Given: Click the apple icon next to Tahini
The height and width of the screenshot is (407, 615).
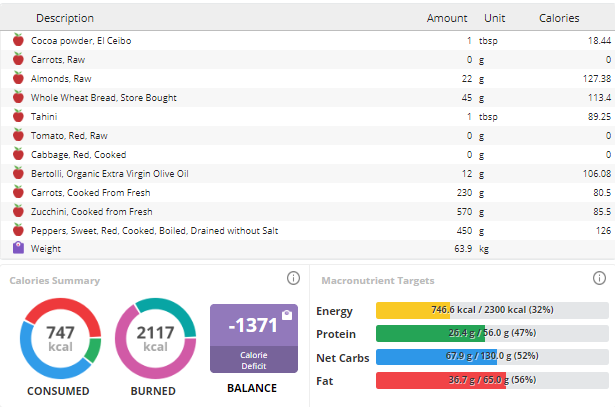Looking at the screenshot, I should pyautogui.click(x=18, y=116).
